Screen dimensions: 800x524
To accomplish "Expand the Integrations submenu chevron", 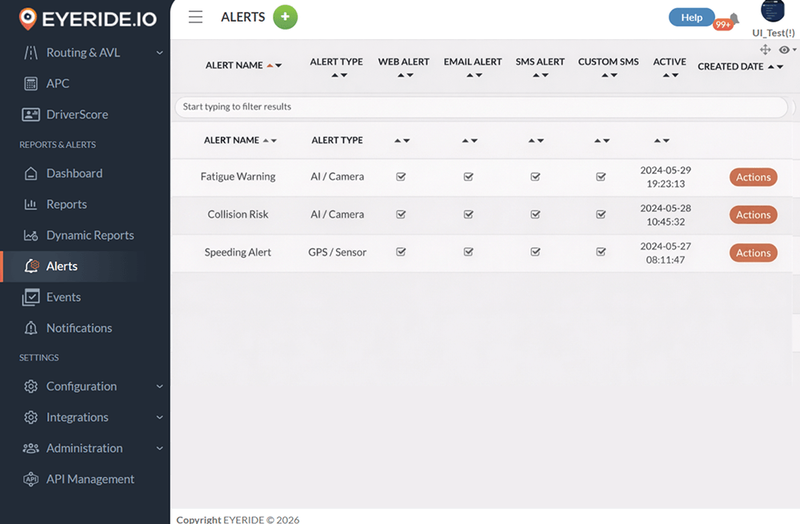I will 160,417.
